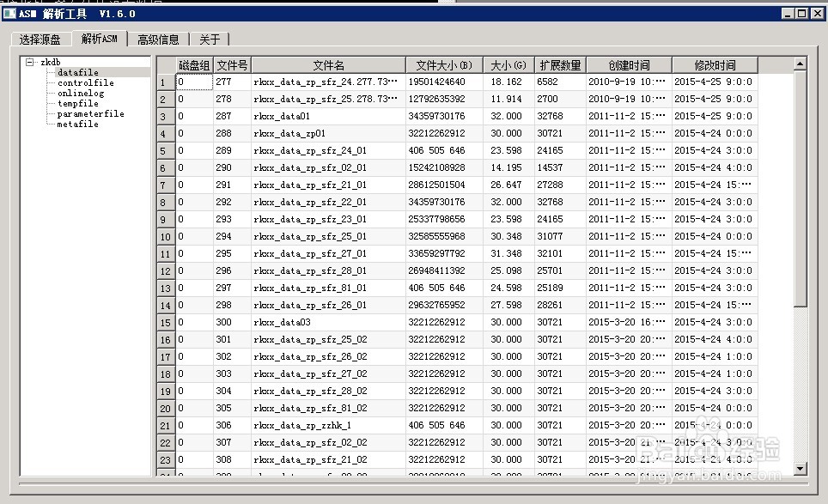This screenshot has width=828, height=504.
Task: Select parameterfile in the tree
Action: pyautogui.click(x=90, y=113)
